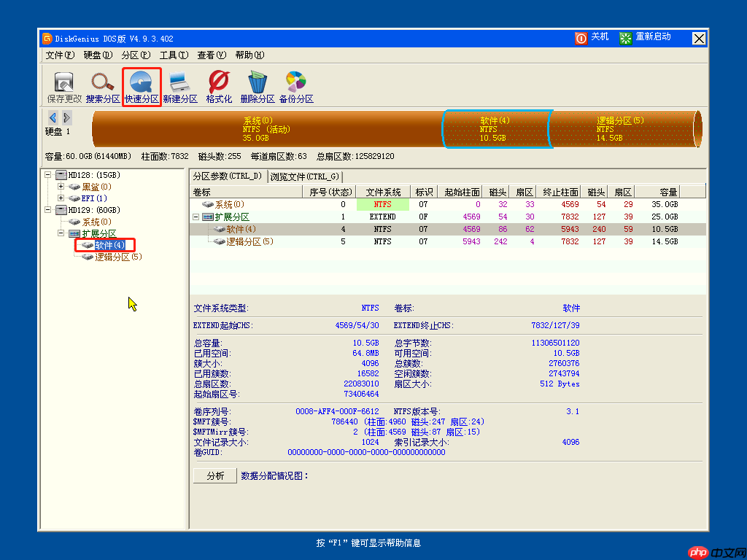Open the 备份分区 (Backup Partition) tool

296,84
